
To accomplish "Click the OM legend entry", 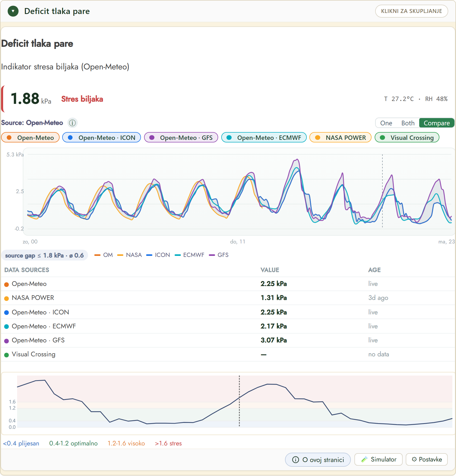I will 104,255.
